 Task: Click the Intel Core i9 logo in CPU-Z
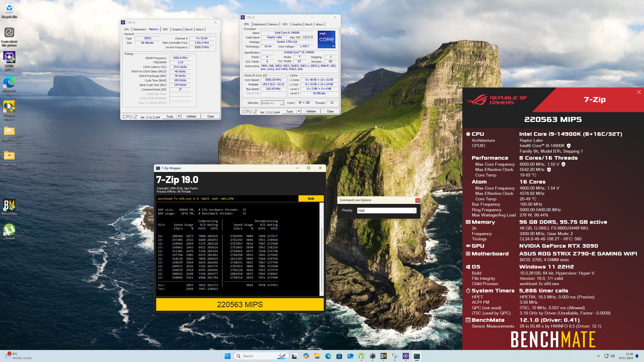[326, 39]
